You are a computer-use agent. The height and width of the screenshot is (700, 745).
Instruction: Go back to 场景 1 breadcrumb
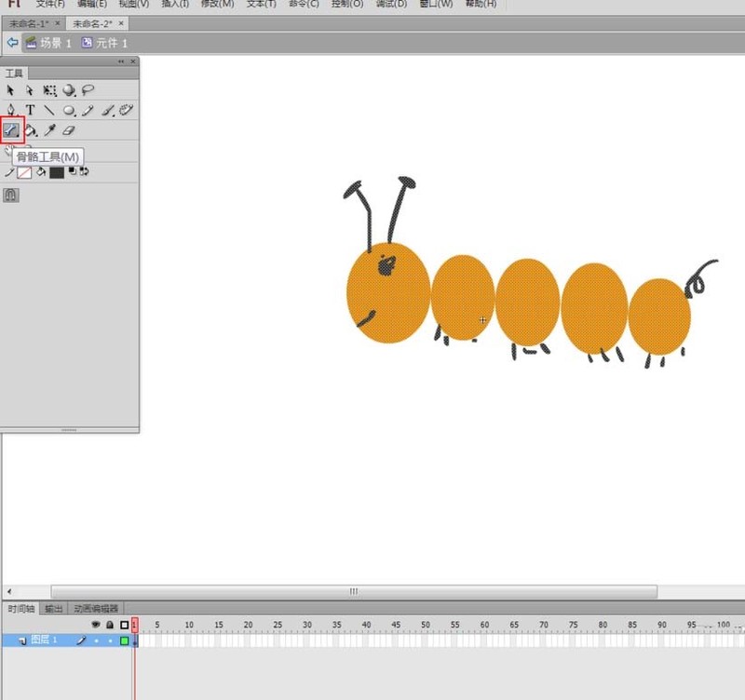(49, 43)
